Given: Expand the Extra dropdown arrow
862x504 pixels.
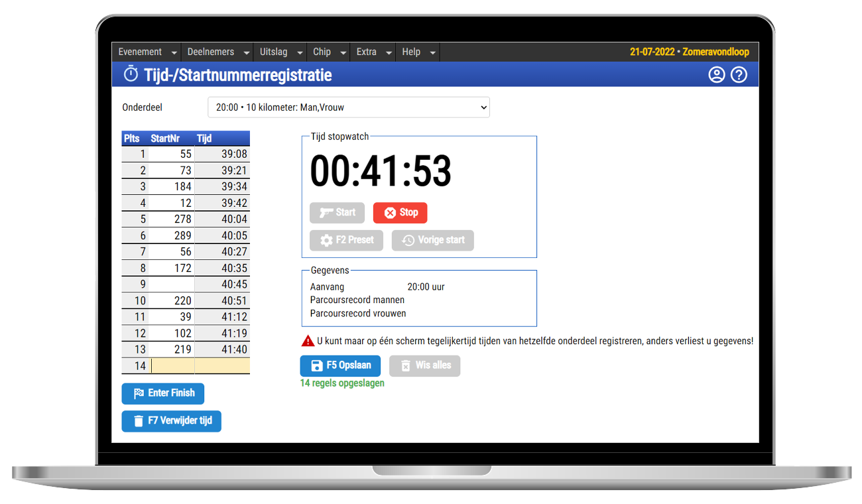Looking at the screenshot, I should [389, 53].
